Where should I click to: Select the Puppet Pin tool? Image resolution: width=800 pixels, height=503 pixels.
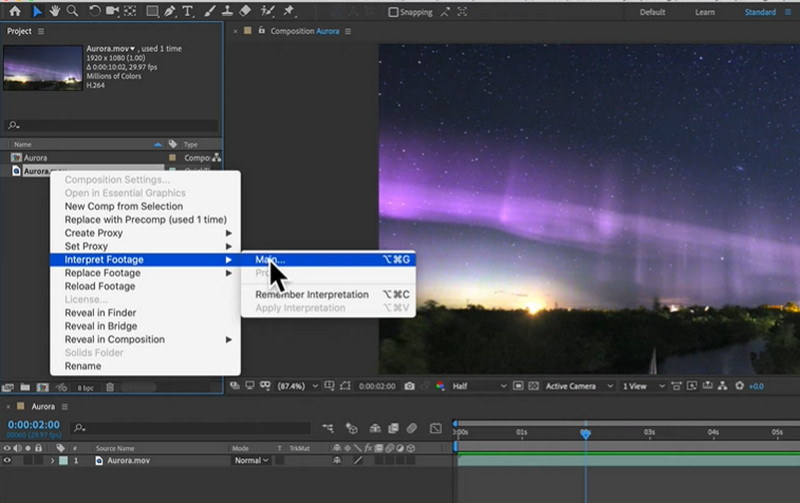289,11
